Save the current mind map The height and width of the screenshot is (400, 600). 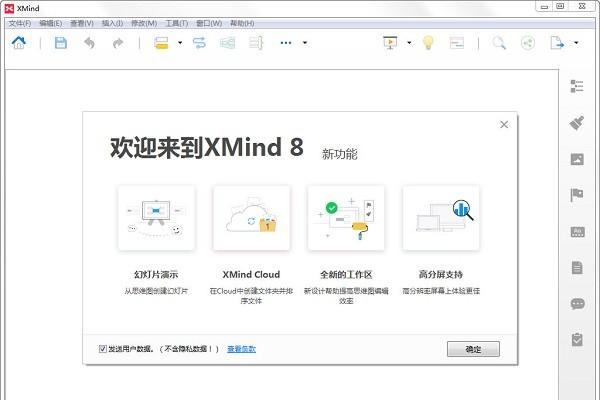tap(61, 43)
